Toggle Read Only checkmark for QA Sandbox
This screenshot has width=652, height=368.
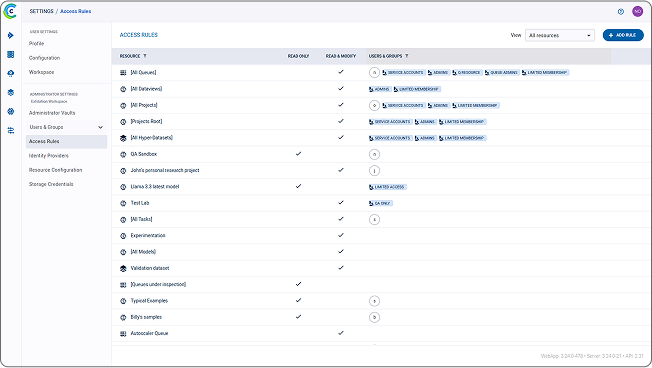click(x=298, y=154)
